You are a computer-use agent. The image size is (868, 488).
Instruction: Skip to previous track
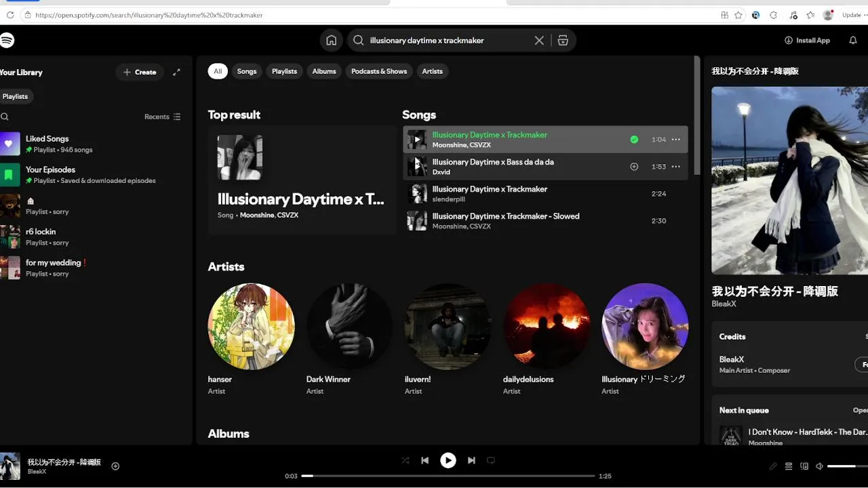point(425,460)
